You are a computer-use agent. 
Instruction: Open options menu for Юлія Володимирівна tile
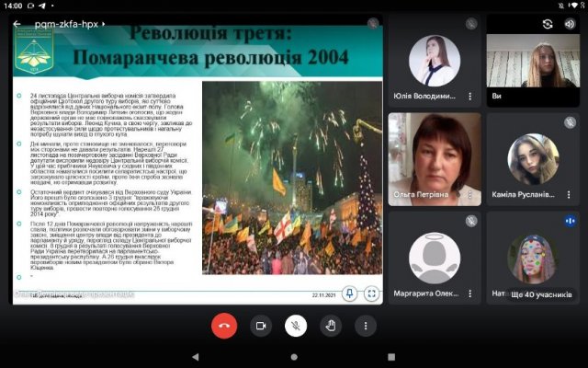click(x=469, y=96)
